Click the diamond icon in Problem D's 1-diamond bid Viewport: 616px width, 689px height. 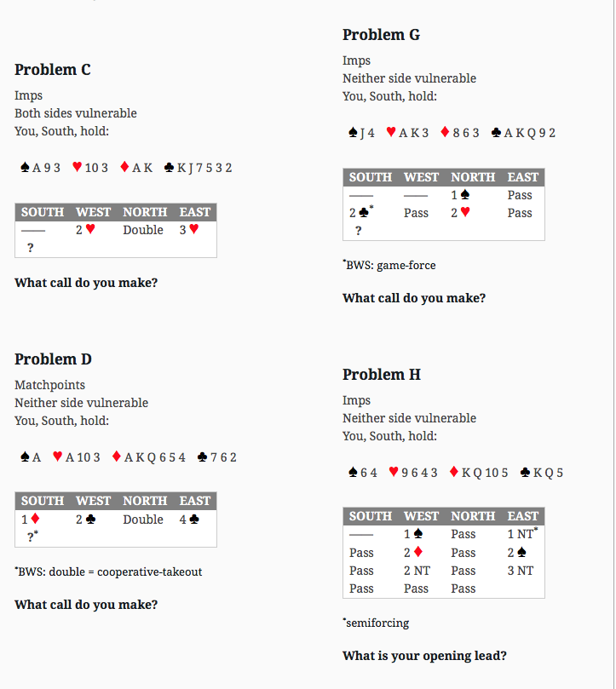[x=35, y=519]
